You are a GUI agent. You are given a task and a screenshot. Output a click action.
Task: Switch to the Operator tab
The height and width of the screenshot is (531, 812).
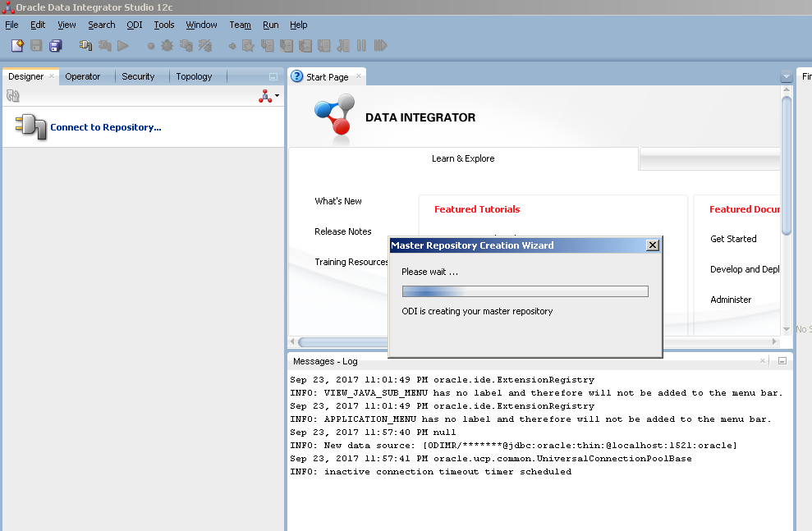(x=85, y=76)
